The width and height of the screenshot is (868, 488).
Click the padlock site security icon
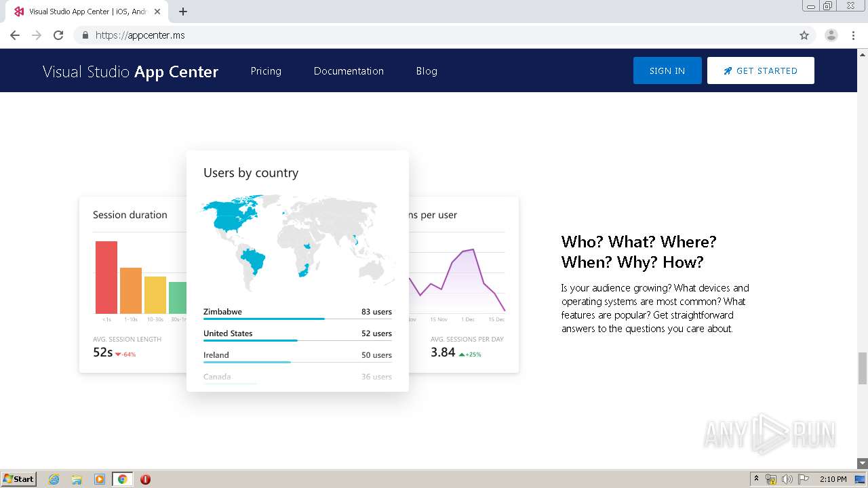(85, 35)
